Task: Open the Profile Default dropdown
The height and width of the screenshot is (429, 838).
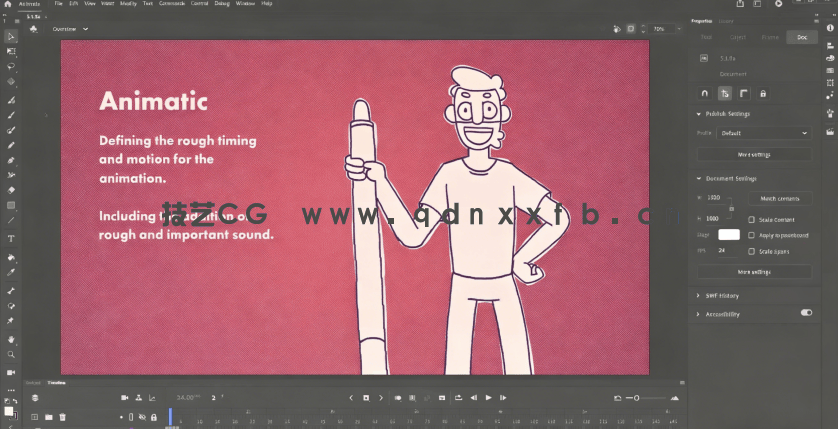Action: coord(764,133)
